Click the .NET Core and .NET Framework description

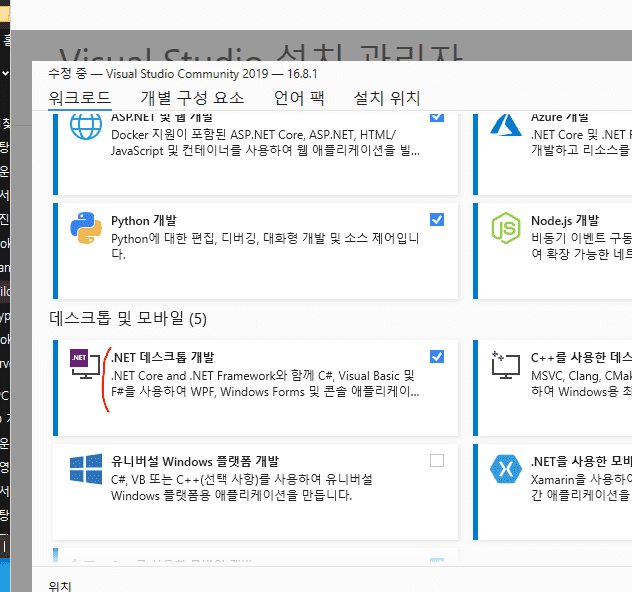265,384
